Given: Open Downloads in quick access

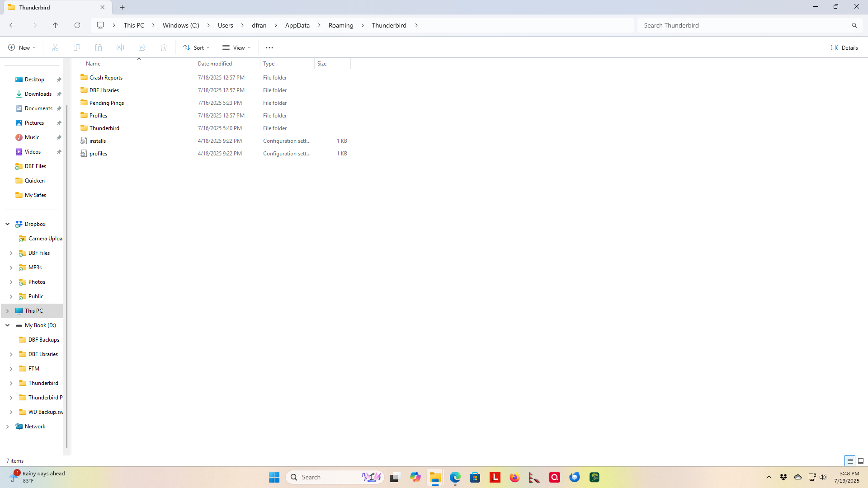Looking at the screenshot, I should point(38,94).
